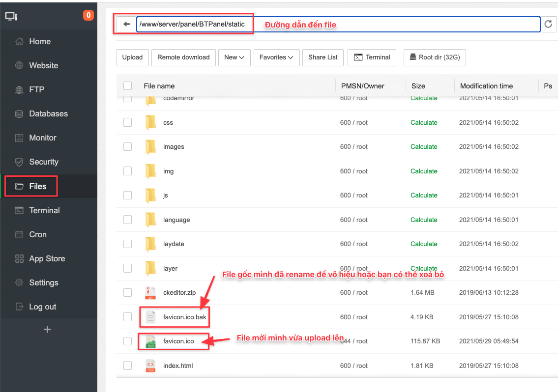
Task: Open the Favorites dropdown
Action: (x=276, y=57)
